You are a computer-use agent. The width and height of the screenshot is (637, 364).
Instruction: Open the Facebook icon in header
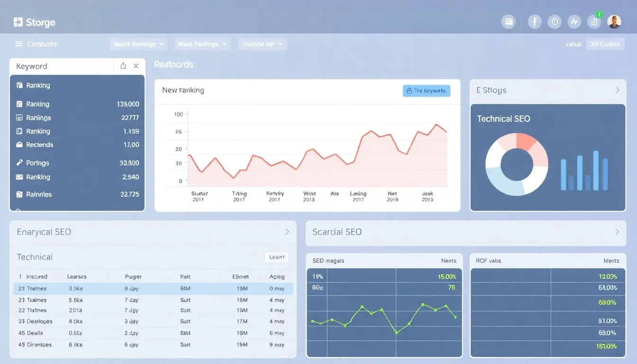[535, 21]
